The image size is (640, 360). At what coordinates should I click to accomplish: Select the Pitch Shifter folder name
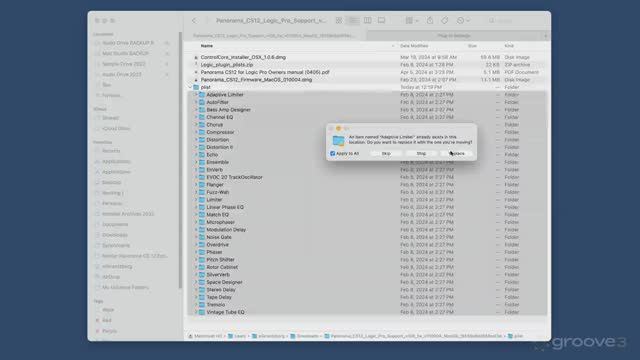click(220, 260)
